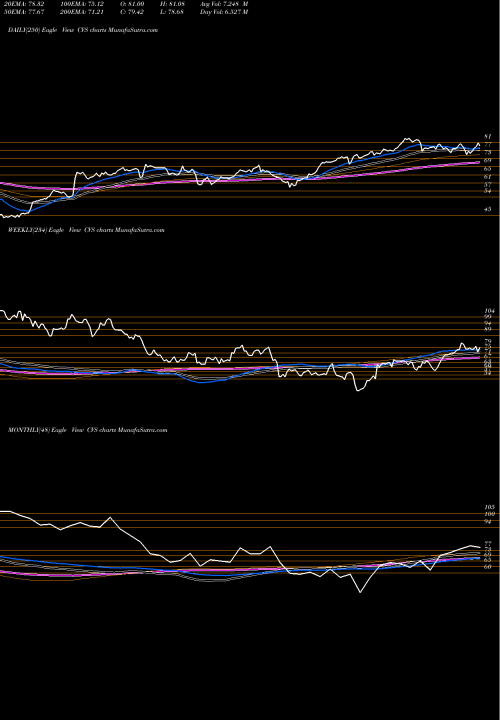Click the 69 price label on daily chart
This screenshot has height=720, width=500.
(x=488, y=161)
